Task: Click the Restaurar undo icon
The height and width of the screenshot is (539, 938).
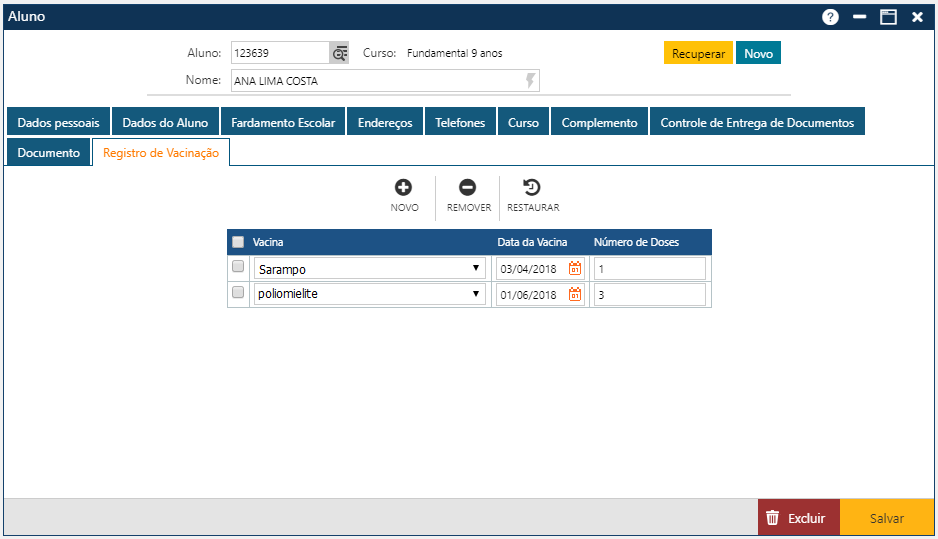Action: 532,187
